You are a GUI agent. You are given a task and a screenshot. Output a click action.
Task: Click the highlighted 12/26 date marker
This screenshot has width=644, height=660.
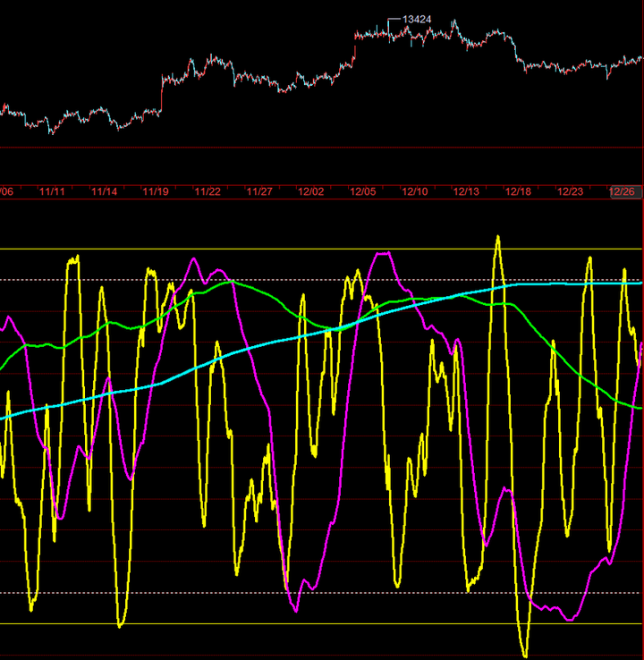pos(625,192)
